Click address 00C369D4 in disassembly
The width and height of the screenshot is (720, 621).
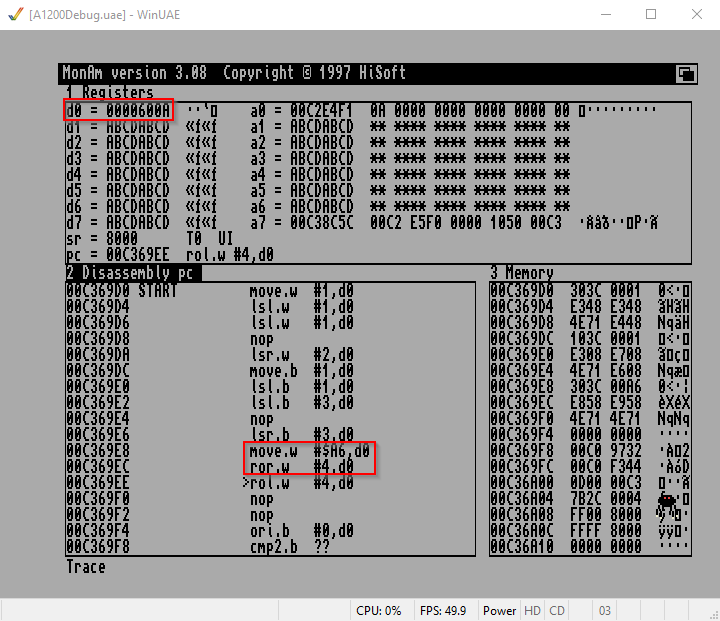click(98, 307)
